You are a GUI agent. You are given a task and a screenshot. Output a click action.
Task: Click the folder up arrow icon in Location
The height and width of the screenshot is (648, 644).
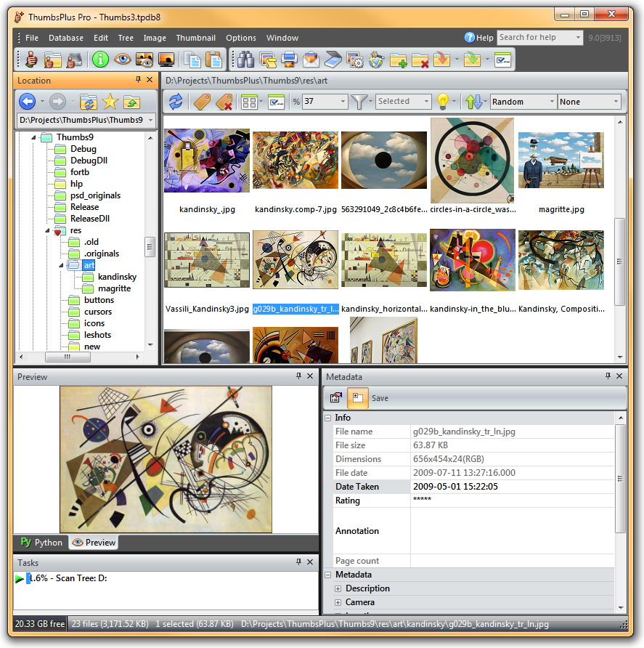point(131,102)
